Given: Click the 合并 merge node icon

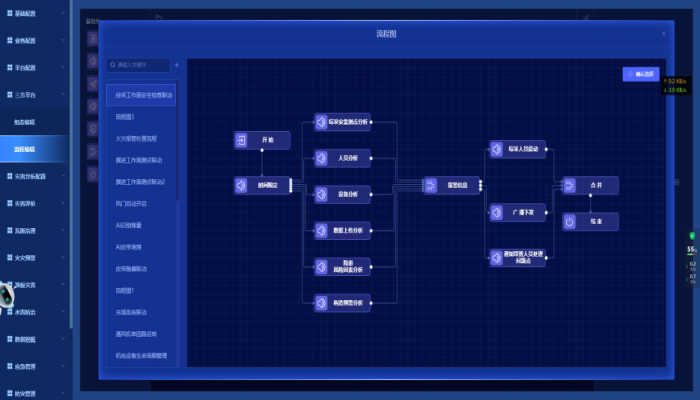Looking at the screenshot, I should point(569,185).
